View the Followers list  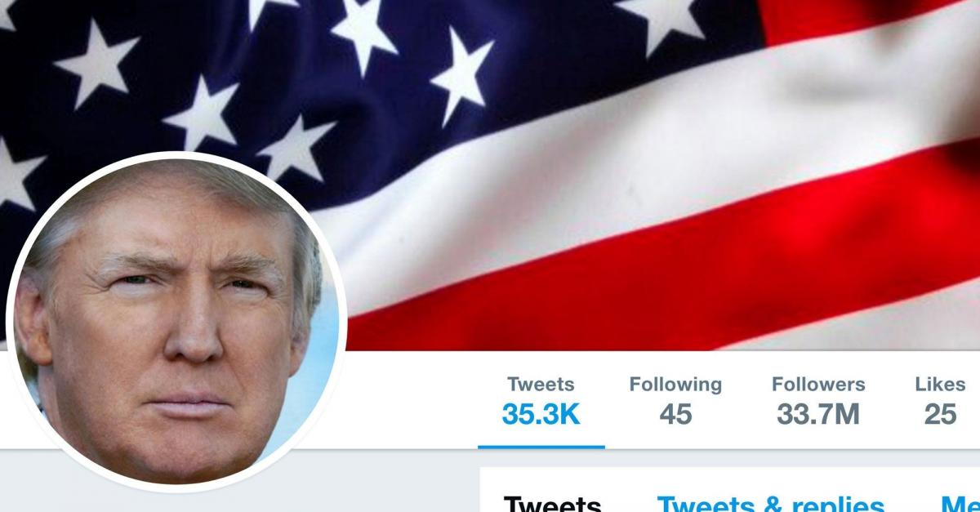(818, 401)
